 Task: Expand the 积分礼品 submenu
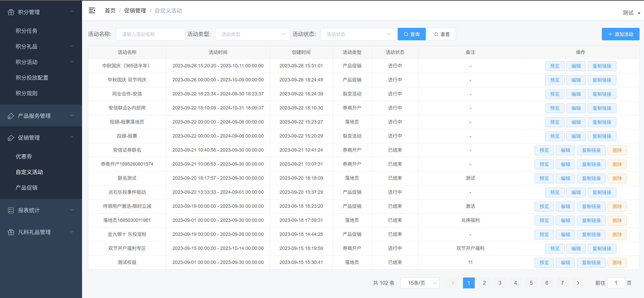[72, 46]
